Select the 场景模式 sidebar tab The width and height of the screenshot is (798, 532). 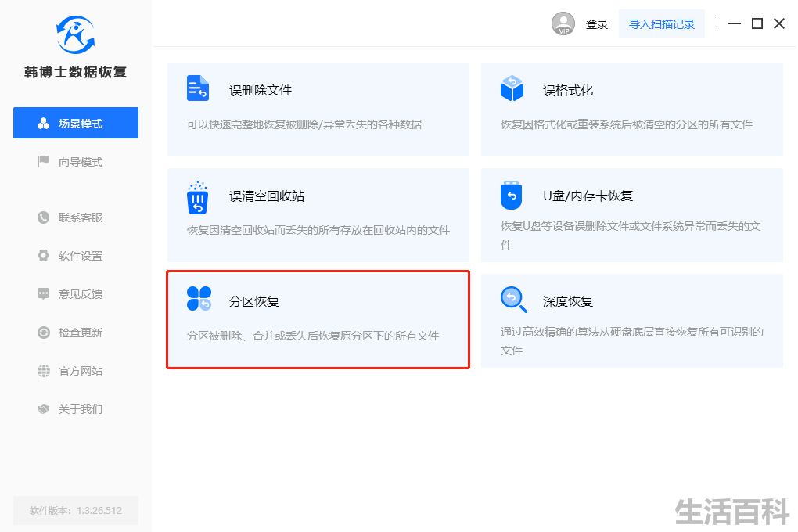pyautogui.click(x=76, y=123)
